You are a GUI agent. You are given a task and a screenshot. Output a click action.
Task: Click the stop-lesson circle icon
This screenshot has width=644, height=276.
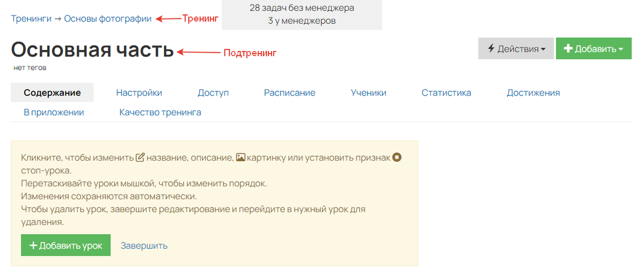point(397,157)
